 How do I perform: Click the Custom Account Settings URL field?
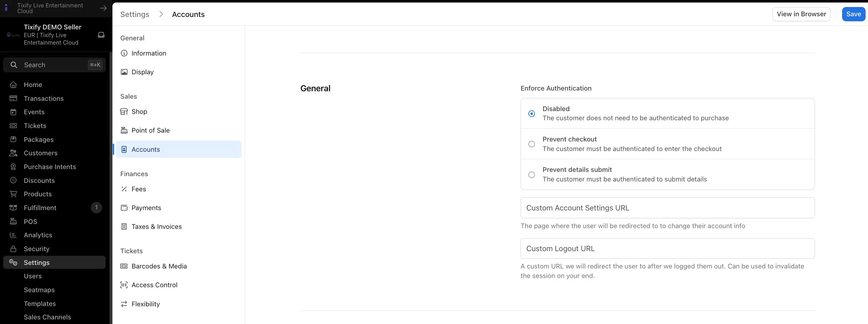coord(668,208)
